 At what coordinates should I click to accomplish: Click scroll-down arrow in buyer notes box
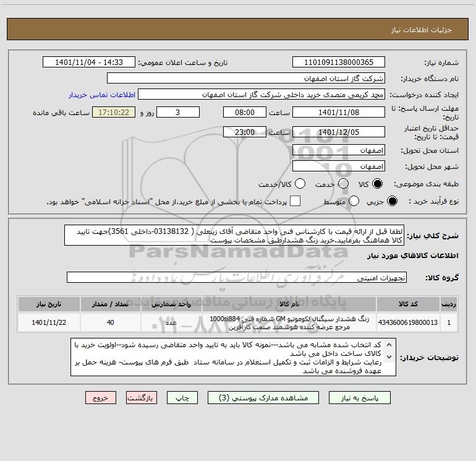(x=389, y=357)
